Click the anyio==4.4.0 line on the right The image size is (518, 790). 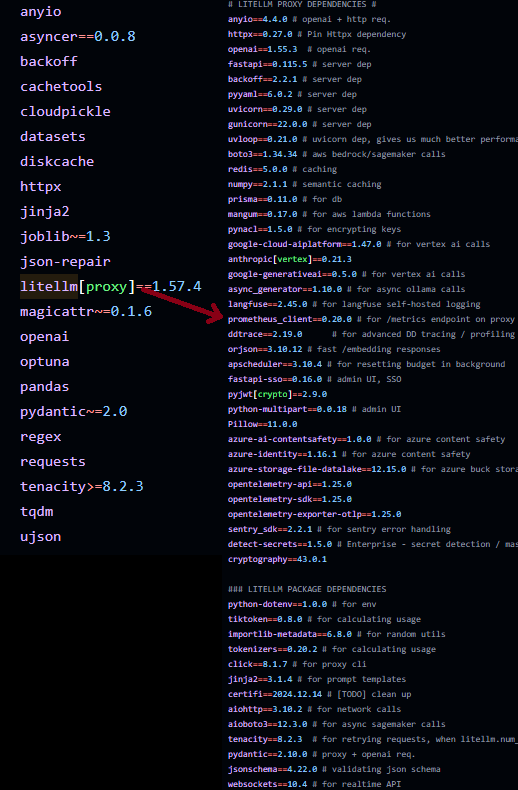coord(309,19)
